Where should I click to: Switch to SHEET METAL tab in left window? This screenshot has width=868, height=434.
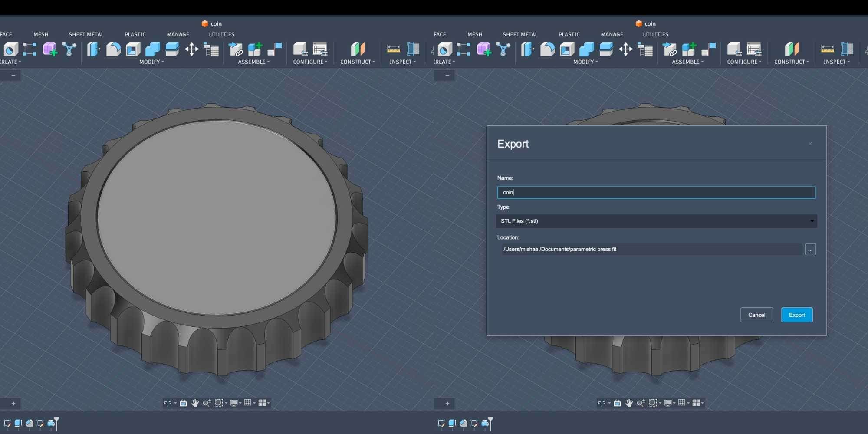click(86, 34)
